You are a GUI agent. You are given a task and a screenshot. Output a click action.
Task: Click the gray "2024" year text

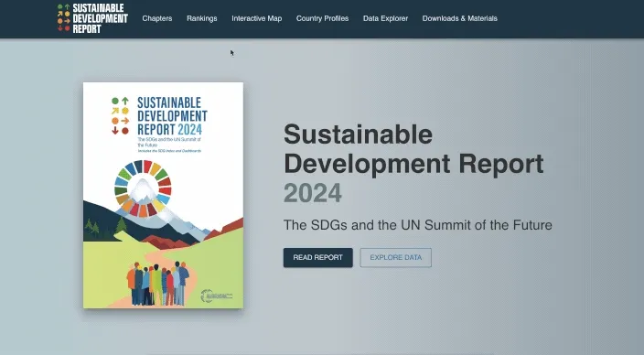[x=313, y=193]
